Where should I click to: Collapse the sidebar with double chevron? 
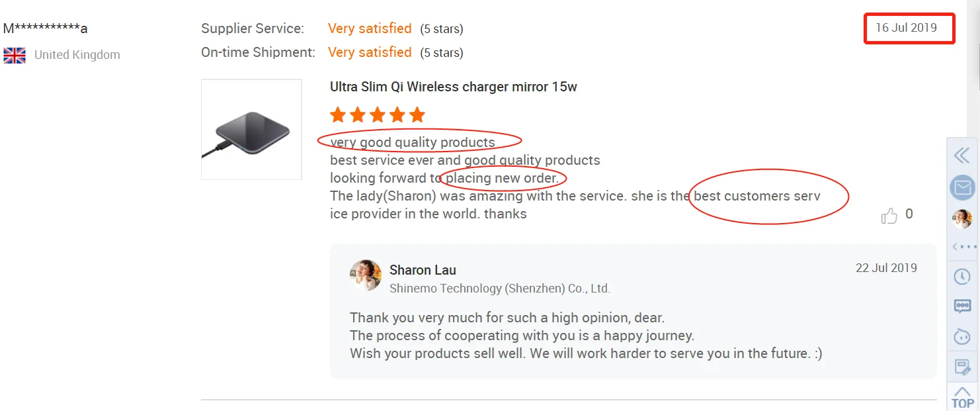962,156
